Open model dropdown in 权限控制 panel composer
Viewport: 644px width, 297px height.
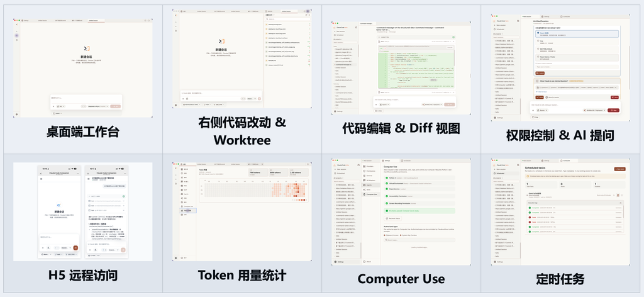[x=595, y=110]
